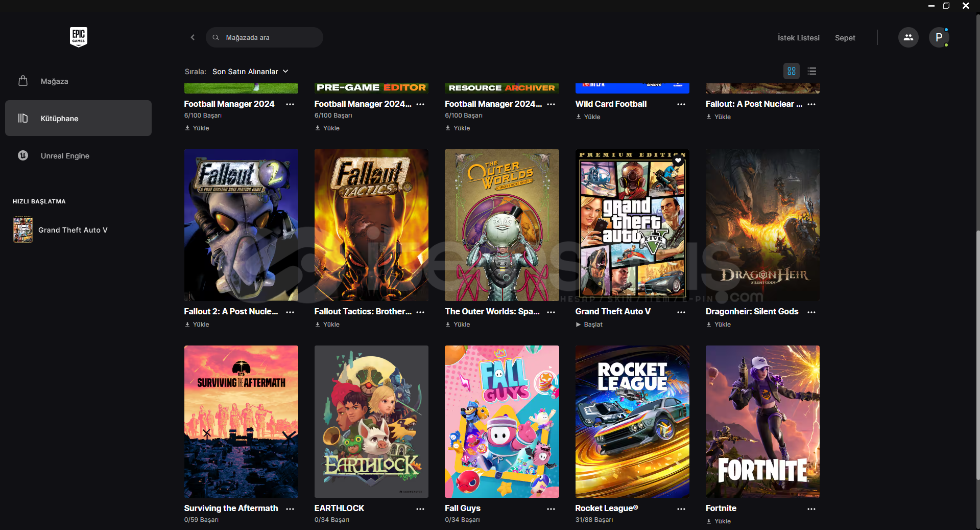
Task: Open Surviving the Aftermath cover art
Action: pos(241,422)
